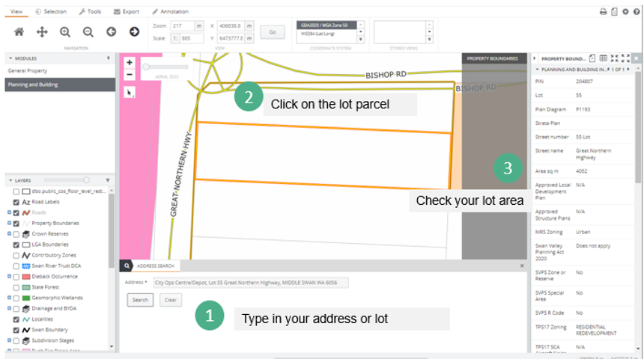Image resolution: width=644 pixels, height=359 pixels.
Task: Go to next map extent
Action: click(134, 31)
